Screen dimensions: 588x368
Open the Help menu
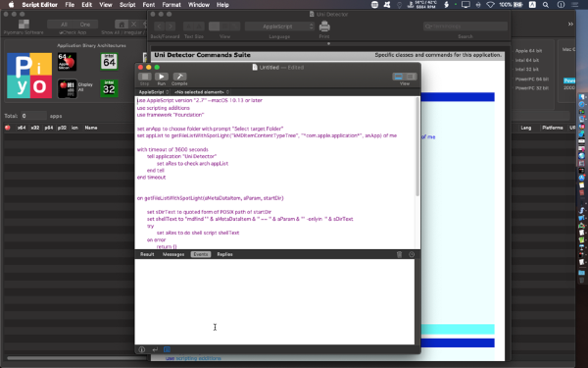point(222,5)
